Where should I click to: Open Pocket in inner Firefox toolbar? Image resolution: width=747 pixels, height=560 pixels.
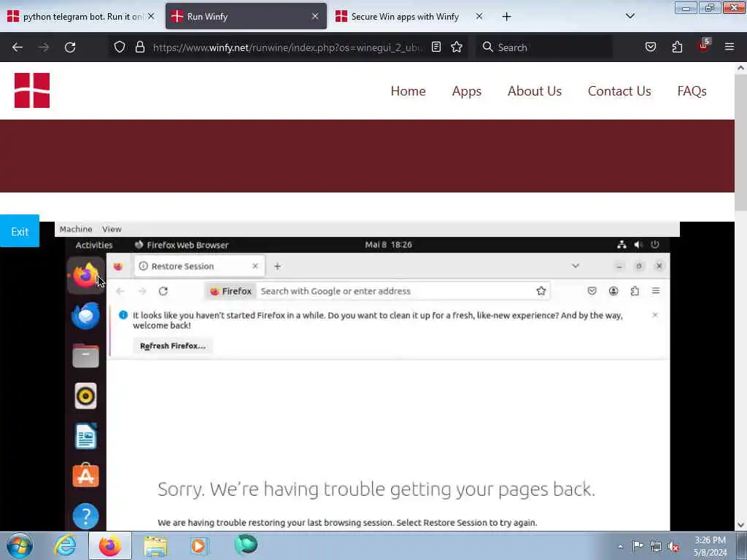point(592,291)
